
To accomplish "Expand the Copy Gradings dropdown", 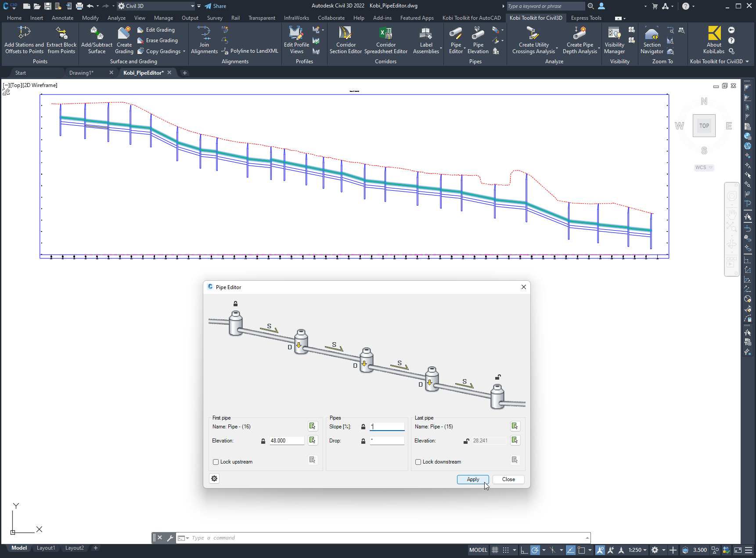I will coord(184,51).
